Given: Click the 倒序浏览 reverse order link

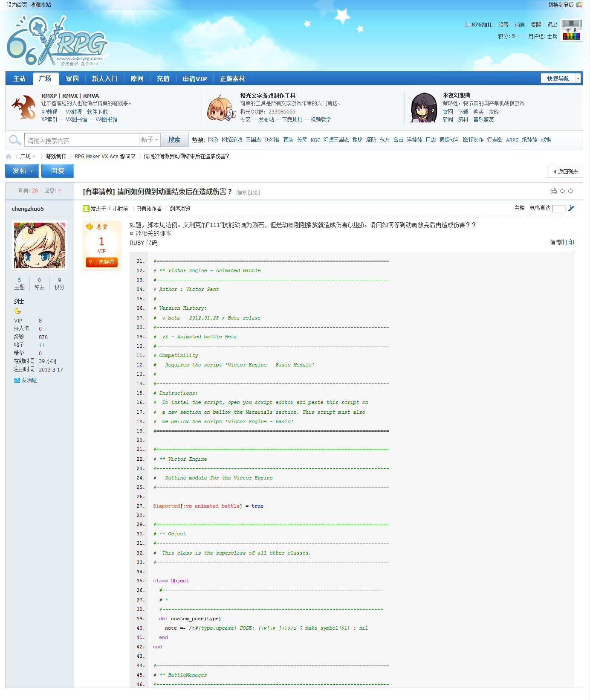Looking at the screenshot, I should (x=180, y=209).
